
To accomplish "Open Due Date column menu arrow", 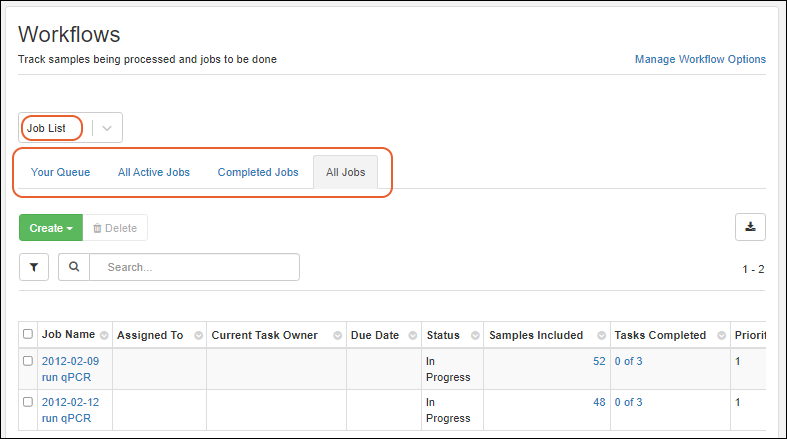I will (x=410, y=335).
